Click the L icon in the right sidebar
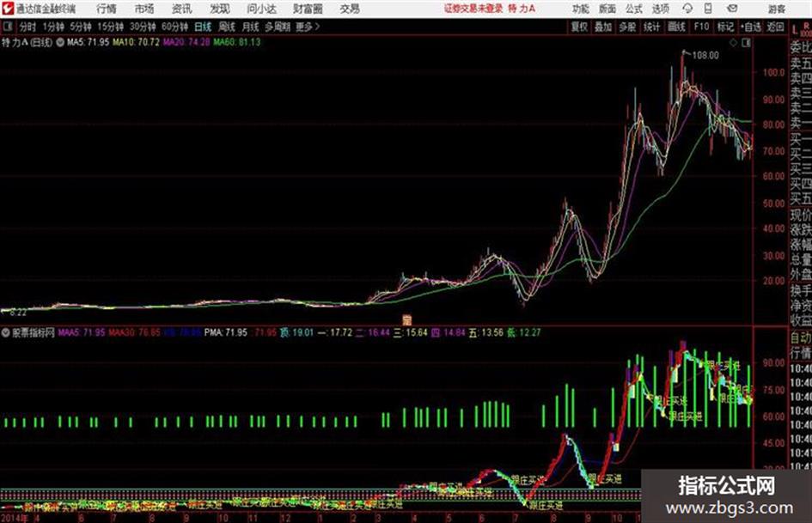The height and width of the screenshot is (523, 812). (x=795, y=31)
